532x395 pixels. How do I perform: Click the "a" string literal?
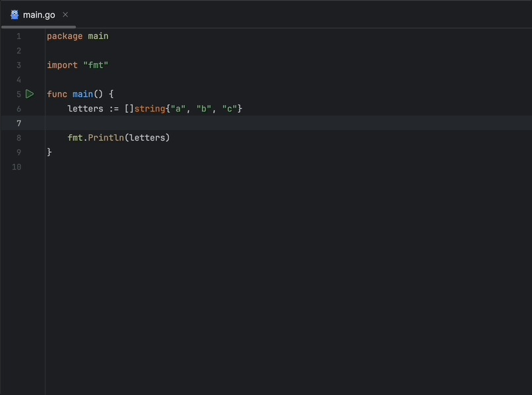(x=178, y=109)
